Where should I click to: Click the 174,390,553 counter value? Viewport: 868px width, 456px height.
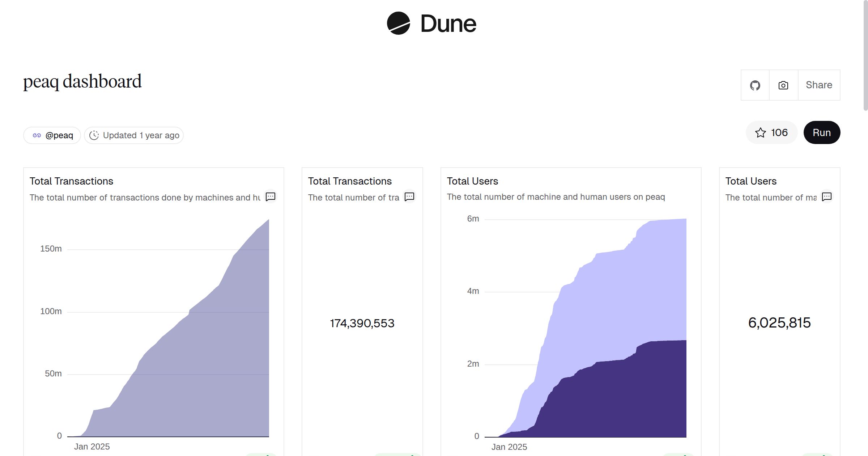pyautogui.click(x=362, y=323)
